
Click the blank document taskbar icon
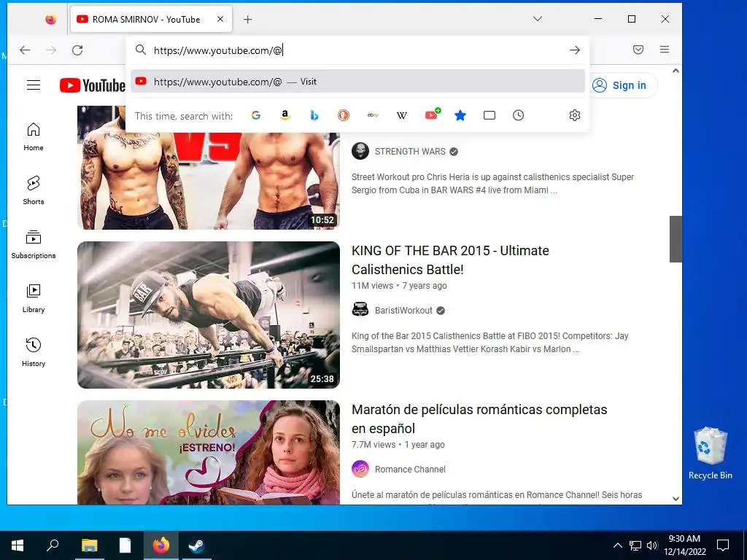point(125,545)
